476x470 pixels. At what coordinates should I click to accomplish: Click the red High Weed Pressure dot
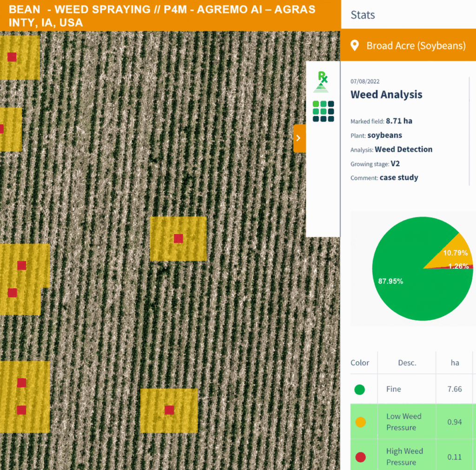point(361,457)
